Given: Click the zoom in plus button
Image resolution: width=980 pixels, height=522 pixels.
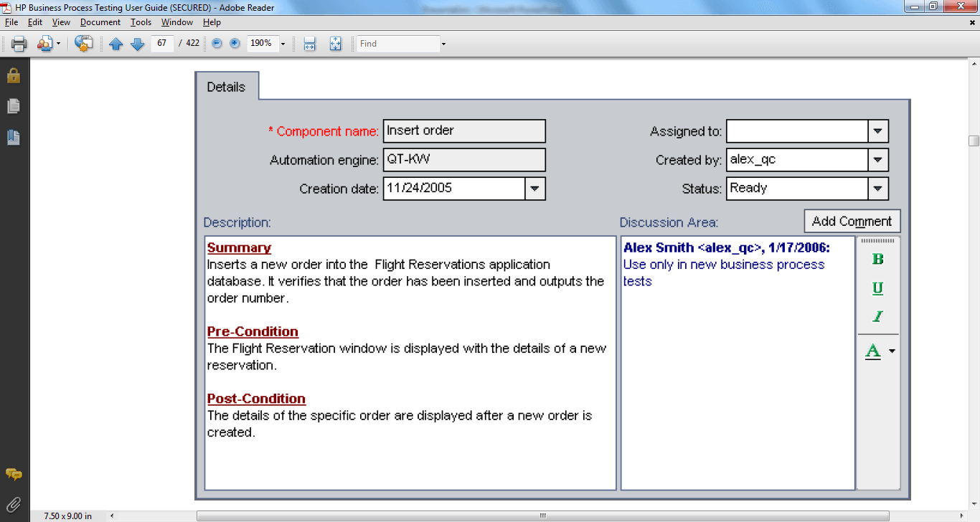Looking at the screenshot, I should pos(235,44).
